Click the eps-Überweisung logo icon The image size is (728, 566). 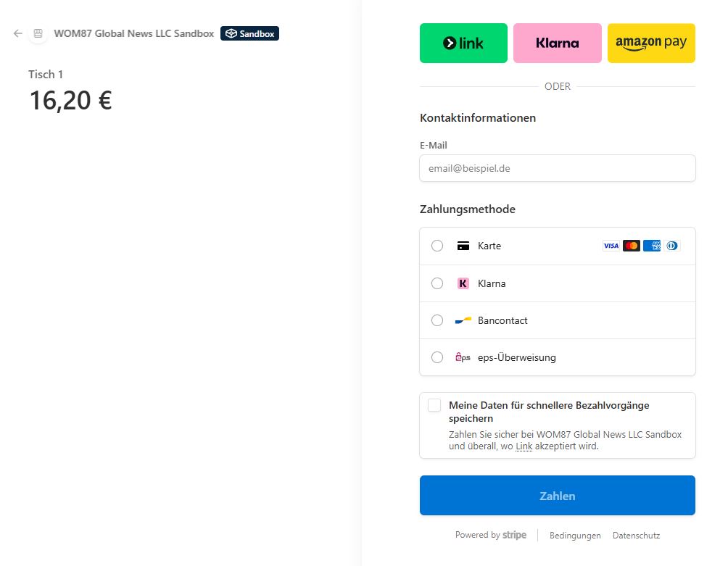(463, 357)
